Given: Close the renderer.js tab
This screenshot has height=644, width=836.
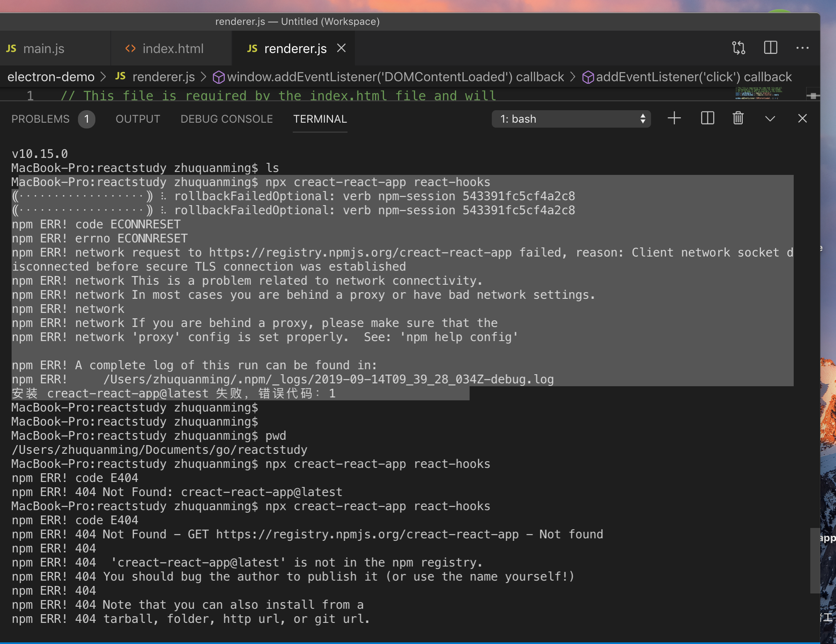Looking at the screenshot, I should 341,48.
